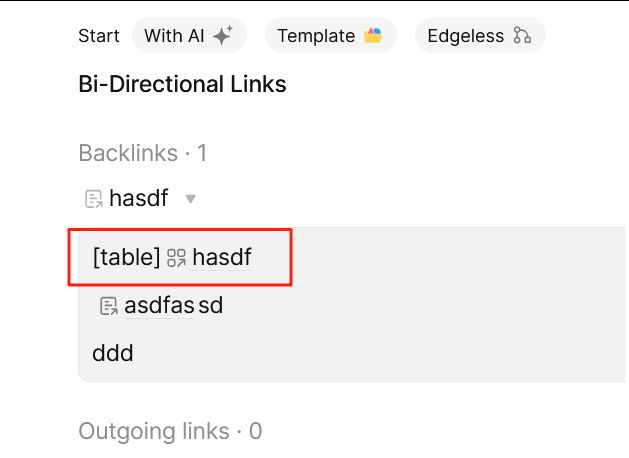Image resolution: width=629 pixels, height=458 pixels.
Task: Click the doc icon beside asdfas sd
Action: [109, 306]
